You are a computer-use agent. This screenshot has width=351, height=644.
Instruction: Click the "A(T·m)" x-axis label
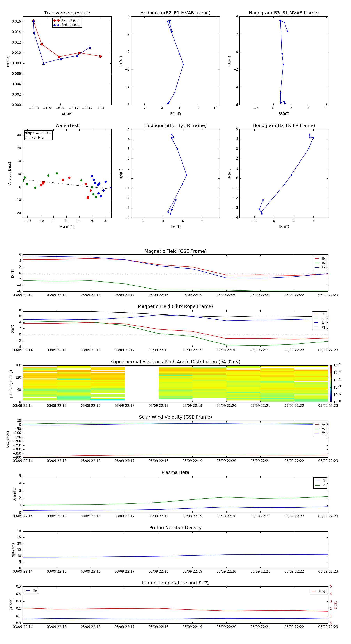click(67, 114)
